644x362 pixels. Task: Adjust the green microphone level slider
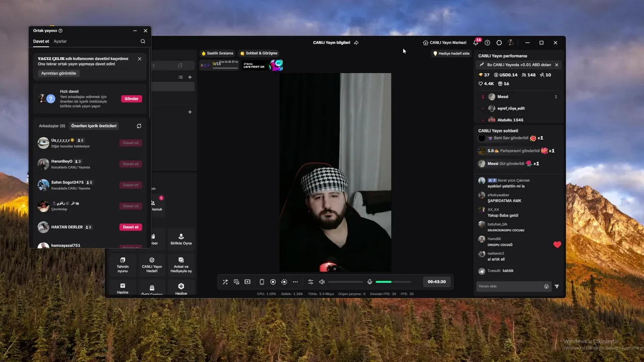click(x=393, y=282)
